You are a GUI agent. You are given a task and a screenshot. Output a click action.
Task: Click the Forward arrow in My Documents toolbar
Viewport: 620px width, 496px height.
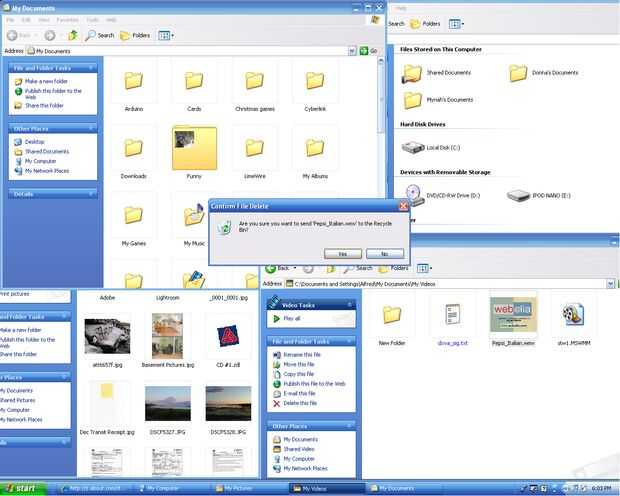coord(50,36)
